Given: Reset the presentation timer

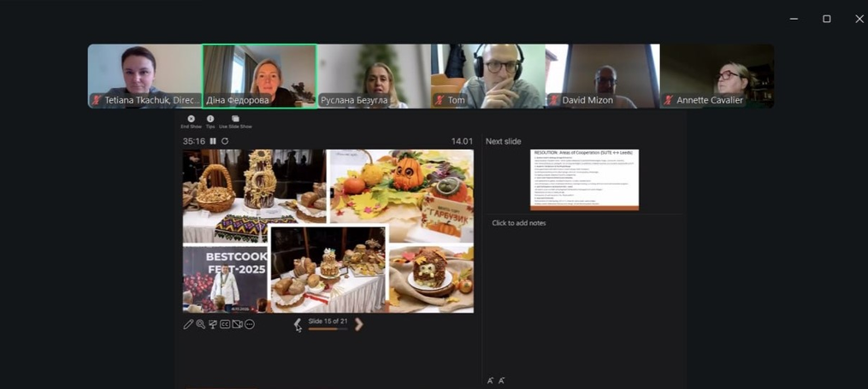Looking at the screenshot, I should click(225, 141).
